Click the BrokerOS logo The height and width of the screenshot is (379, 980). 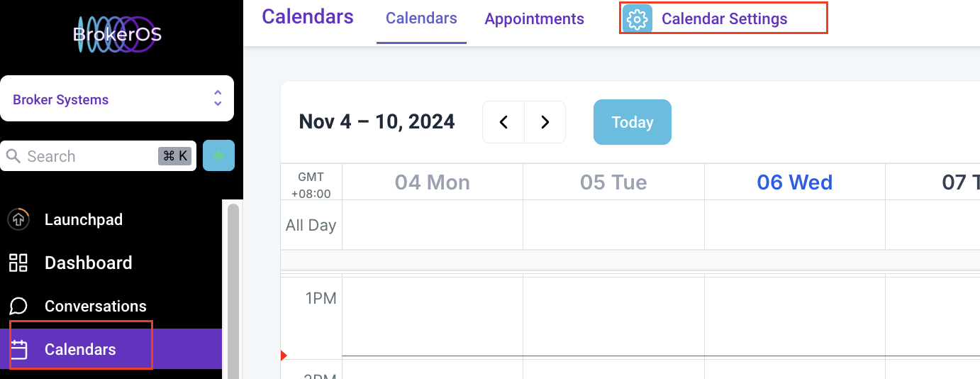click(x=117, y=34)
